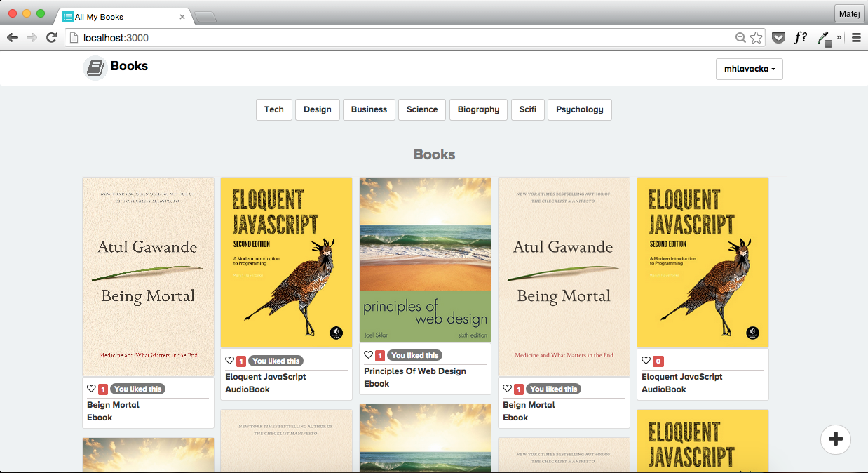The image size is (868, 473).
Task: Filter books by the Psychology category
Action: click(x=580, y=109)
